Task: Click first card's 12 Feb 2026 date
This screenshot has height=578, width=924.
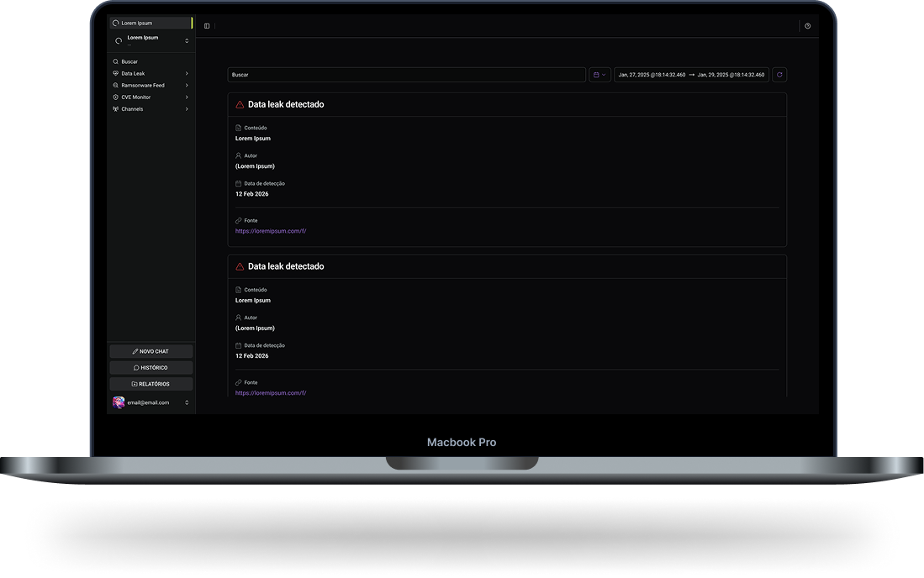Action: (251, 194)
